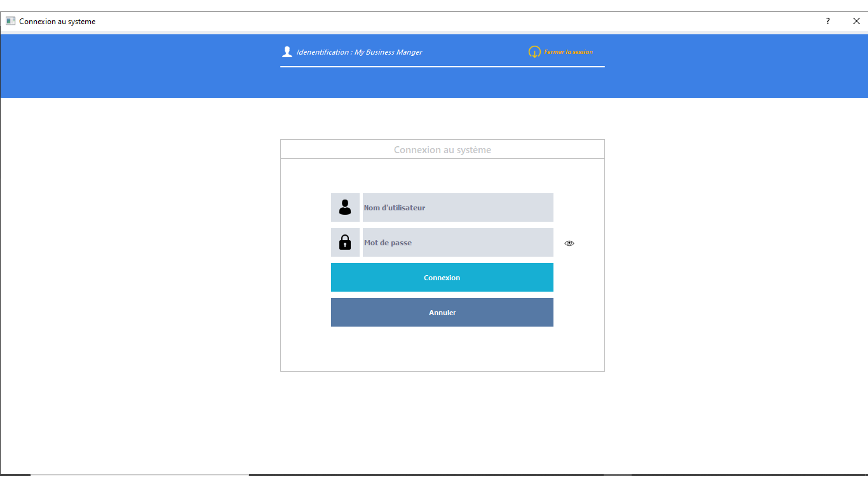Click the Fermer la session link
868x488 pixels.
pyautogui.click(x=569, y=51)
